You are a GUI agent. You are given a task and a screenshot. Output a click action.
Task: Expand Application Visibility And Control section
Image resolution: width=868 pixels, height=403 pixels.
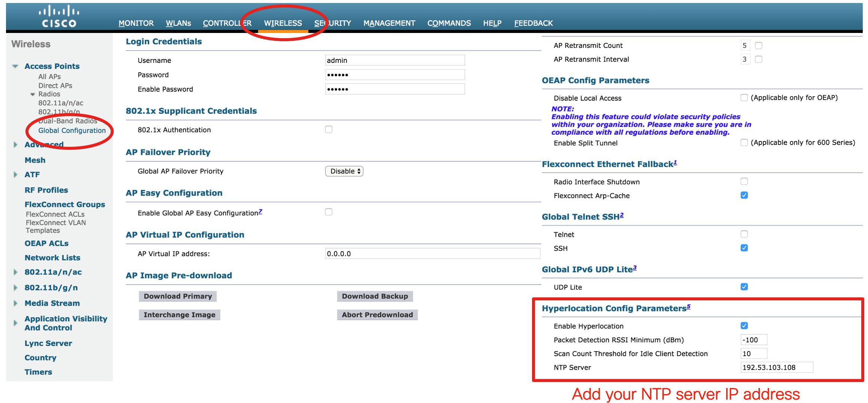tap(15, 323)
